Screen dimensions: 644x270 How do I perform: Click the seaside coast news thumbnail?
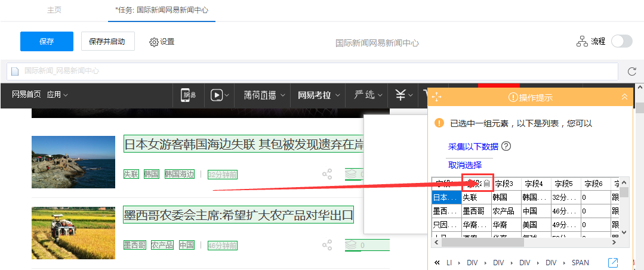click(73, 162)
